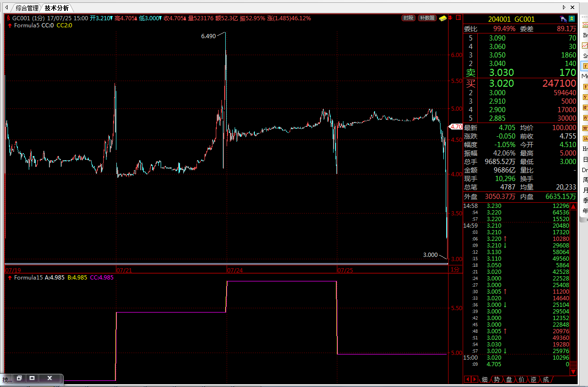Open the 1分 period selector
588x387 pixels.
455,270
